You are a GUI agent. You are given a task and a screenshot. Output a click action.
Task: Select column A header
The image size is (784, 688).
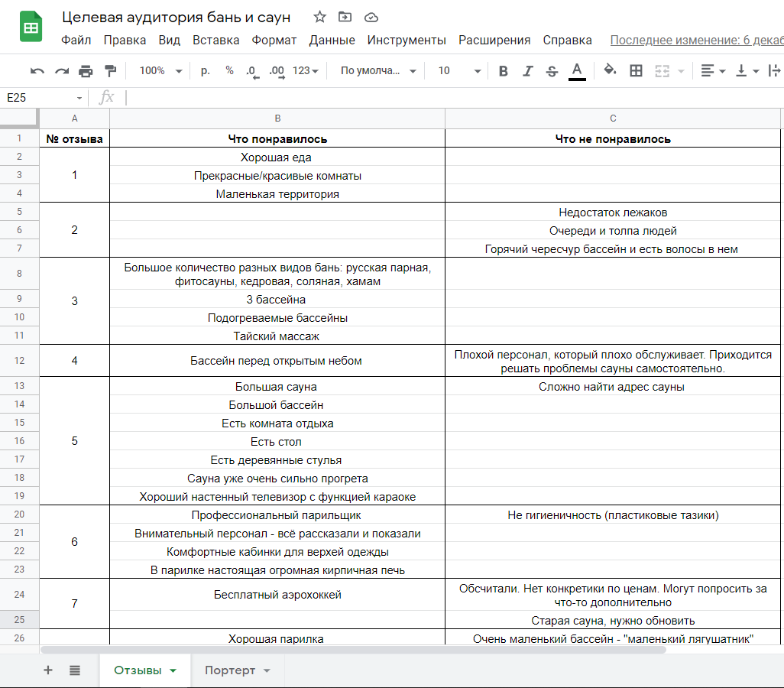point(74,118)
